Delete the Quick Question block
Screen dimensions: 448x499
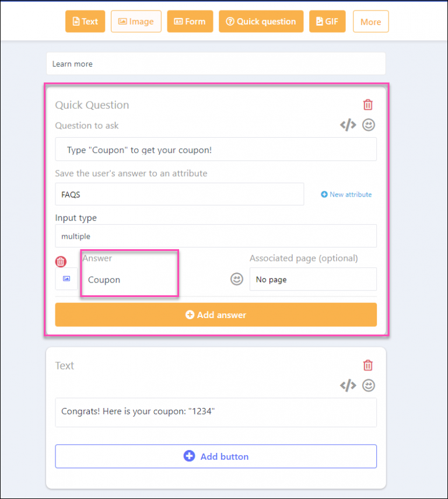tap(367, 104)
